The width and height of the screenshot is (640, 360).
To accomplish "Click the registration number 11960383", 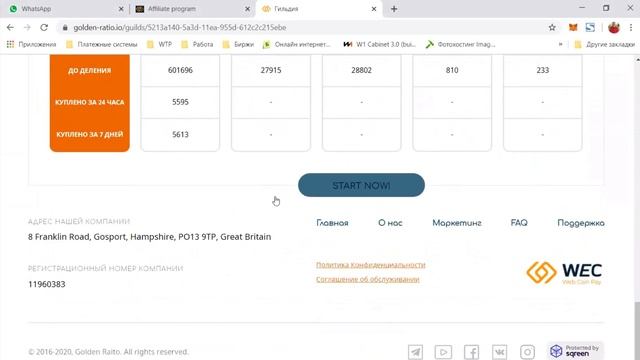I will [x=47, y=284].
